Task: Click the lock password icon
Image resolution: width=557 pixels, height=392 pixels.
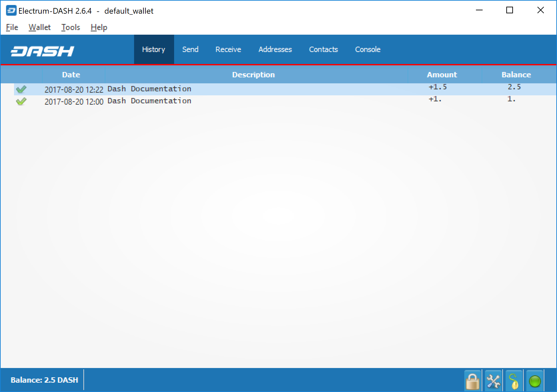Action: pos(473,381)
